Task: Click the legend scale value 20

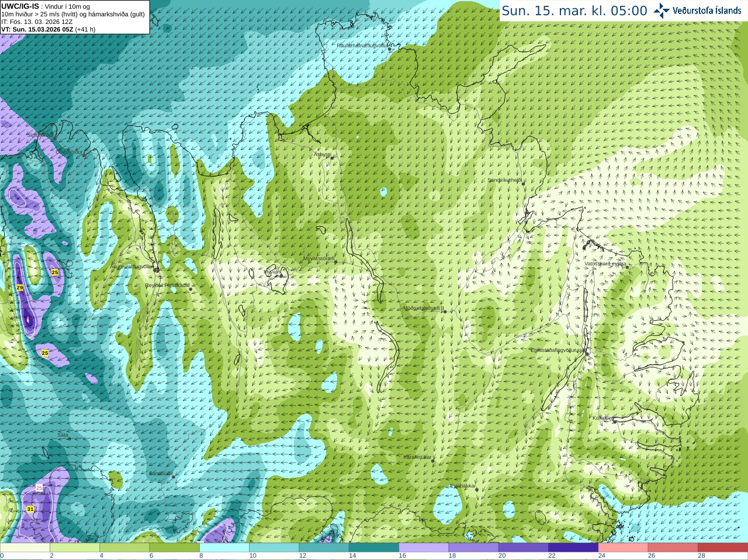Action: (502, 556)
